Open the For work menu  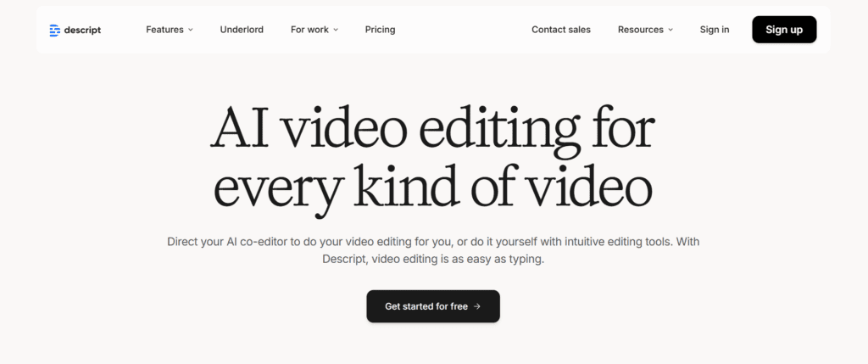coord(309,30)
